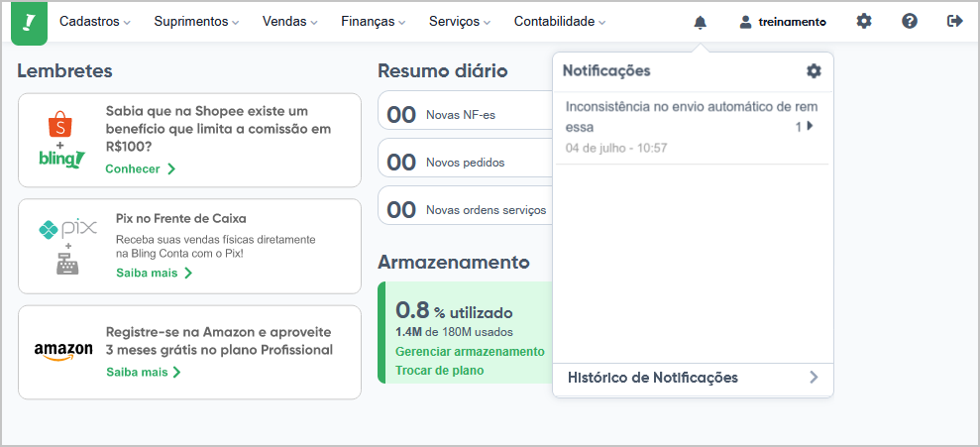Click the green Bling logo icon

click(x=30, y=23)
